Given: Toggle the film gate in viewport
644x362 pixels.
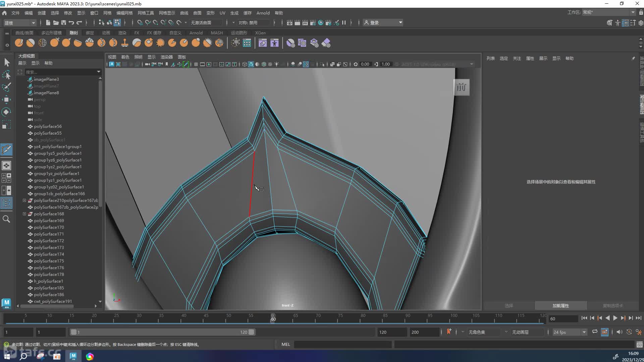Looking at the screenshot, I should [x=202, y=64].
